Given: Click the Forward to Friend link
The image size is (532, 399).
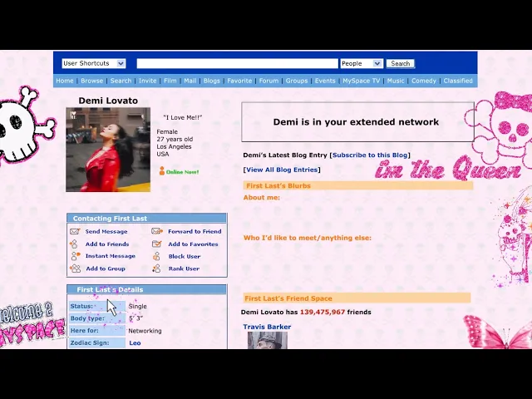Looking at the screenshot, I should click(195, 231).
